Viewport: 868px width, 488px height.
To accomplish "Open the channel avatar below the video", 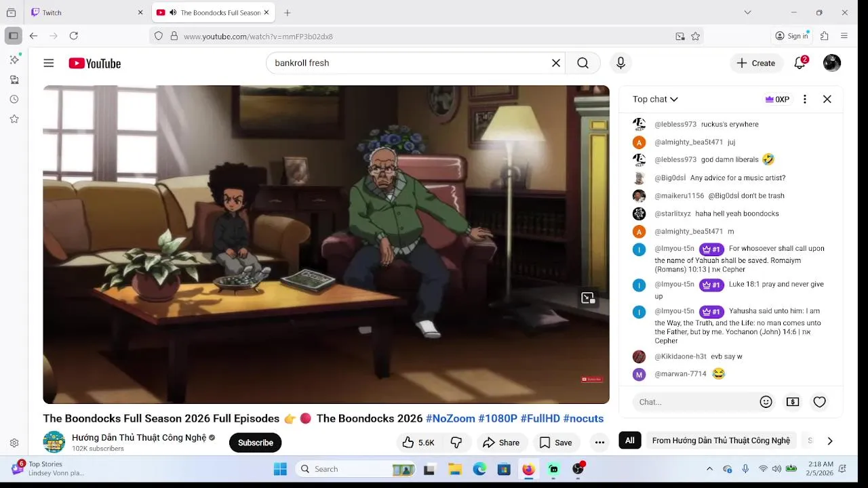I will 54,442.
